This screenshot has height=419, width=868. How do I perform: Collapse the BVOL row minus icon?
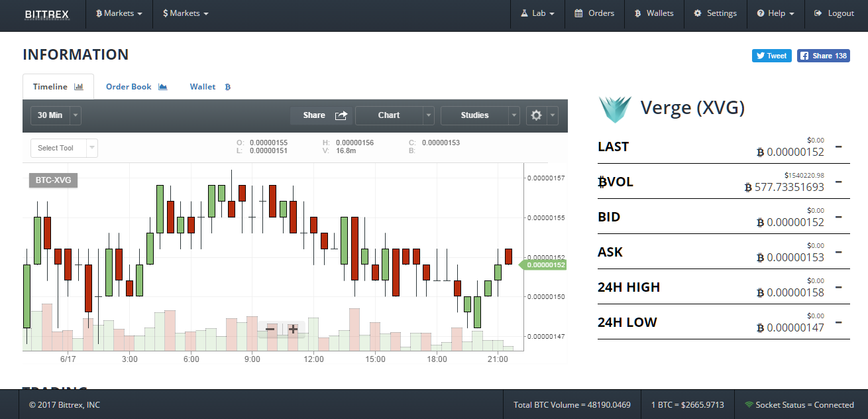coord(839,182)
